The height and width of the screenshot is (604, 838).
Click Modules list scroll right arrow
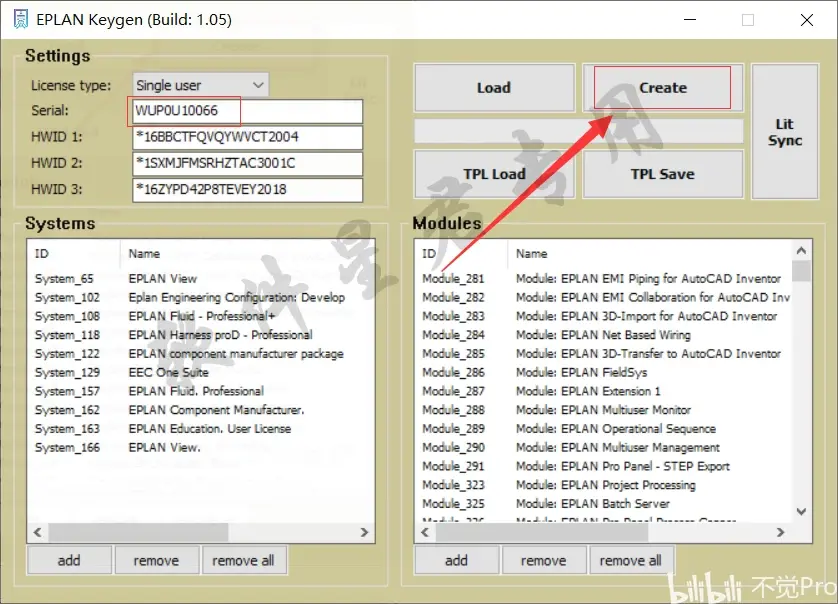[781, 532]
